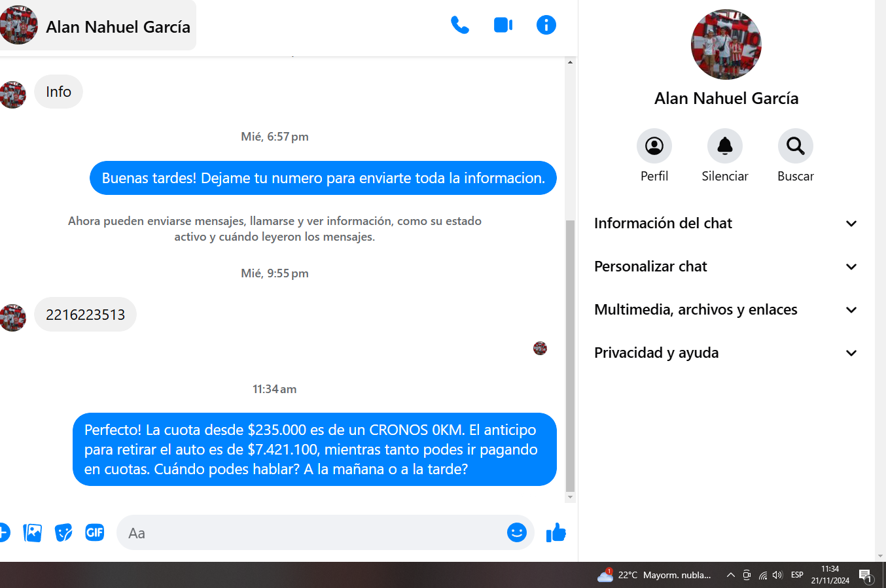Open Perfil from side panel
This screenshot has height=588, width=886.
pyautogui.click(x=654, y=146)
